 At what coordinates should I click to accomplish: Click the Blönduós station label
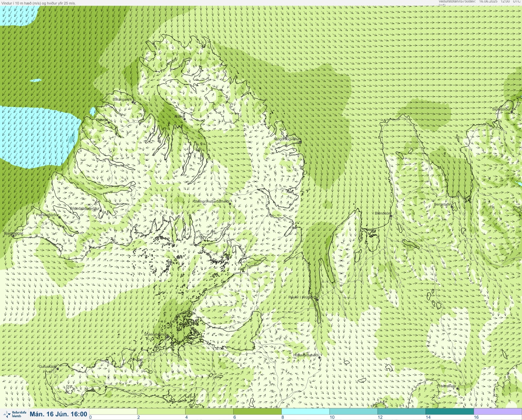(383, 213)
